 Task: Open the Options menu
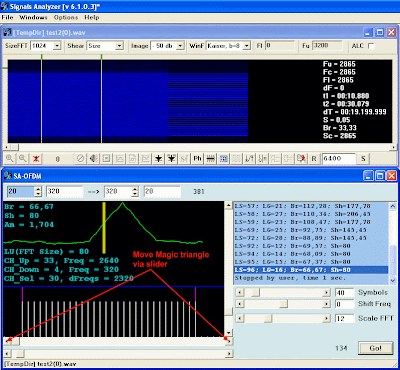pos(66,17)
